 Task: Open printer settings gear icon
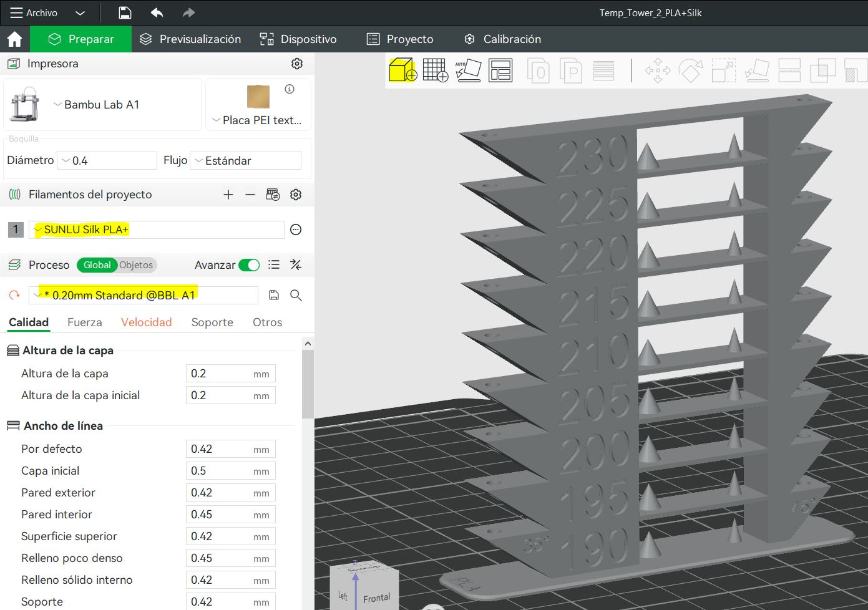click(x=297, y=64)
